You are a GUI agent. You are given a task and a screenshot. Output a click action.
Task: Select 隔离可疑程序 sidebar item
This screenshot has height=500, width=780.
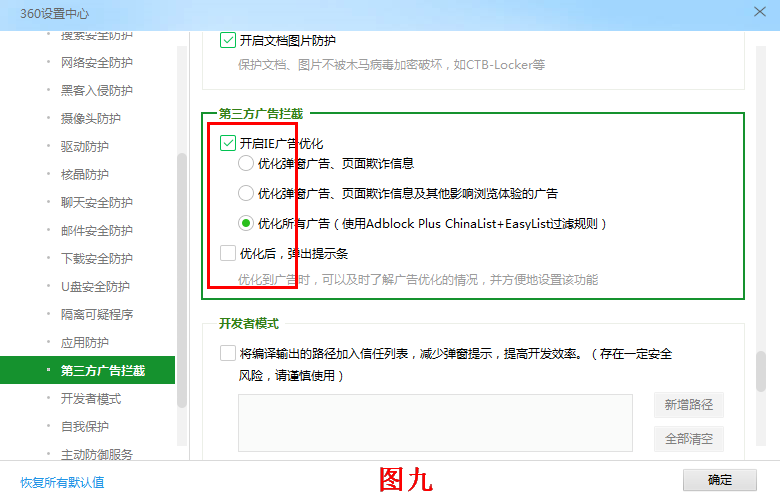point(97,314)
